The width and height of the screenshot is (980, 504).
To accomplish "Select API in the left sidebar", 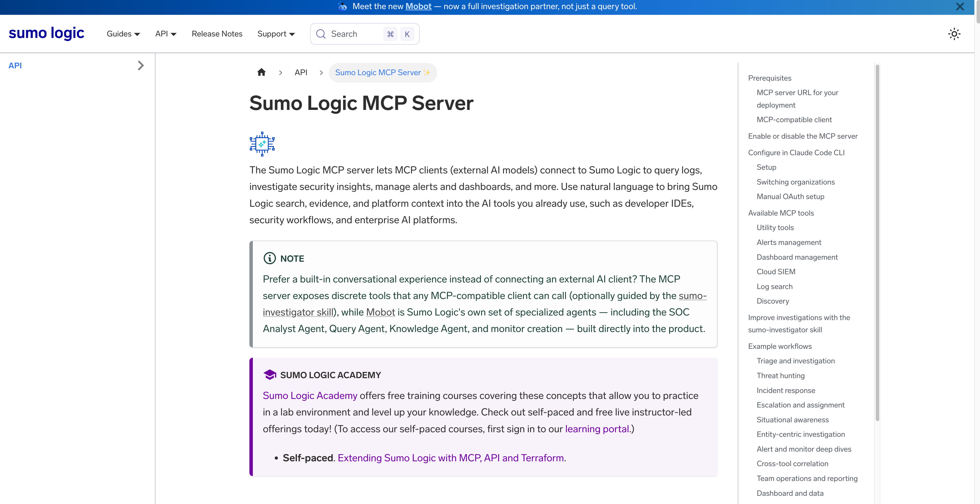I will [x=15, y=65].
